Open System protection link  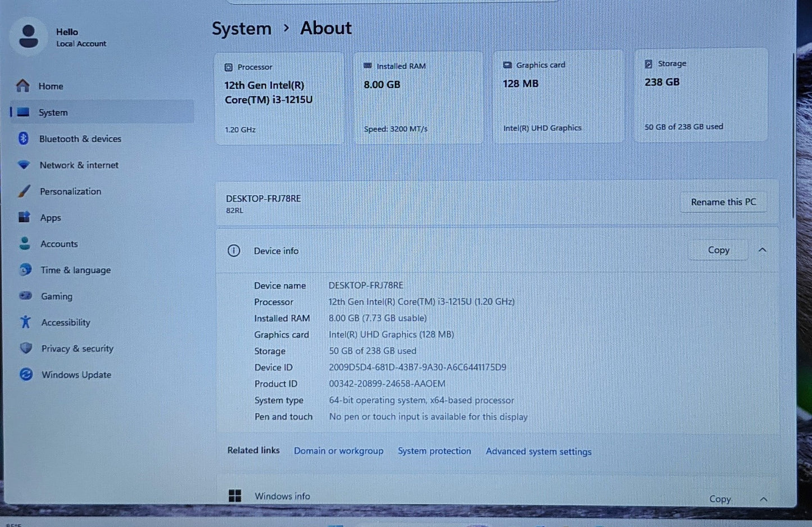coord(434,451)
